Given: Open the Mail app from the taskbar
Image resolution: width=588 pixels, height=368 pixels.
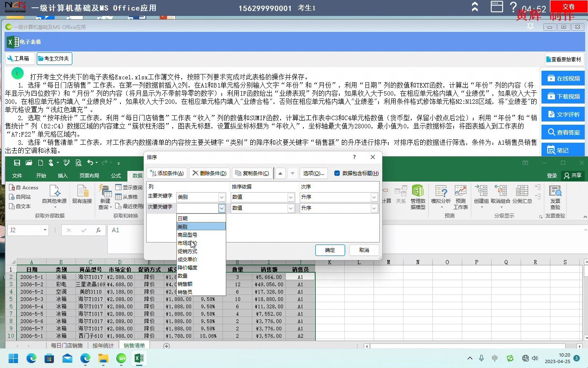Looking at the screenshot, I should pyautogui.click(x=67, y=359).
